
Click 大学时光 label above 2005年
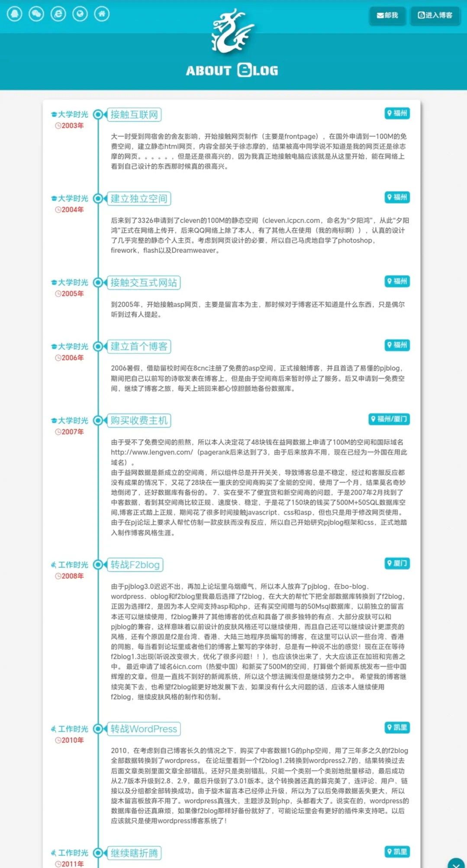[x=70, y=282]
